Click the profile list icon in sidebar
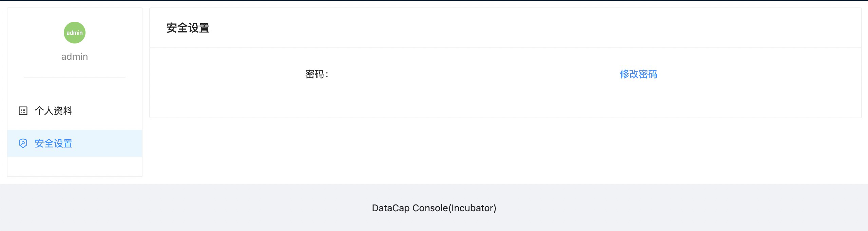 [23, 111]
